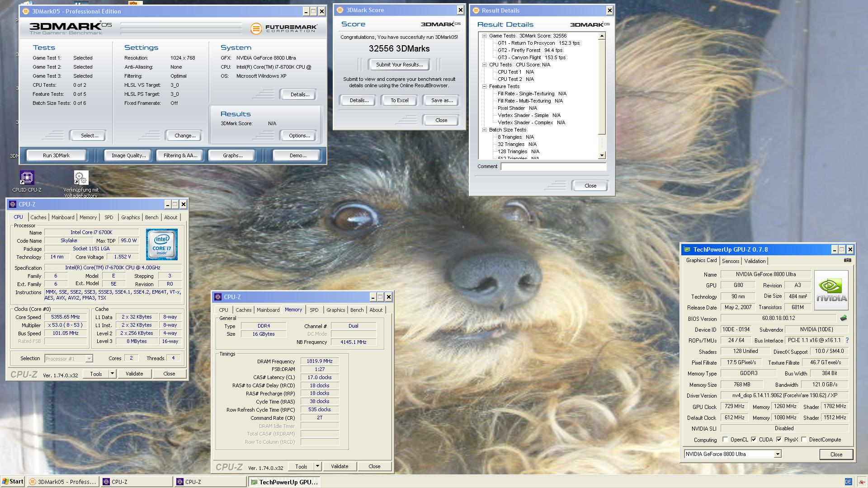Take a GPU-Z screenshot with the camera icon

847,260
